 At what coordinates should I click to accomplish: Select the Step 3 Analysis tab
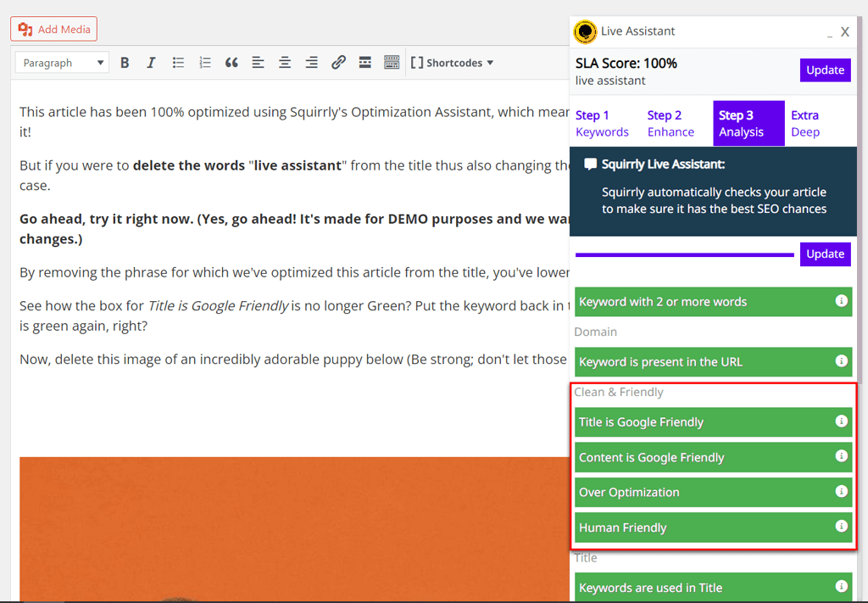(x=748, y=124)
